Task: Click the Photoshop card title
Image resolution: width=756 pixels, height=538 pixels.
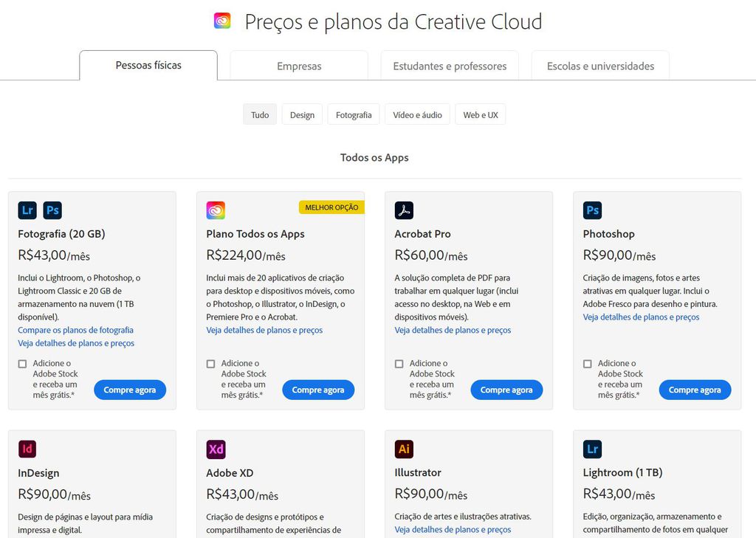Action: tap(608, 234)
